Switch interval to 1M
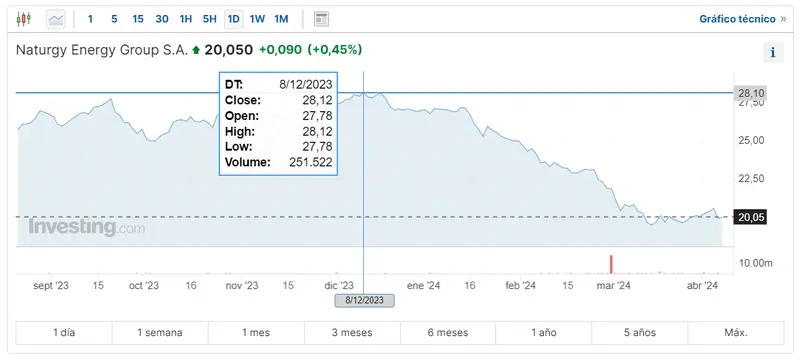This screenshot has height=362, width=800. [281, 19]
